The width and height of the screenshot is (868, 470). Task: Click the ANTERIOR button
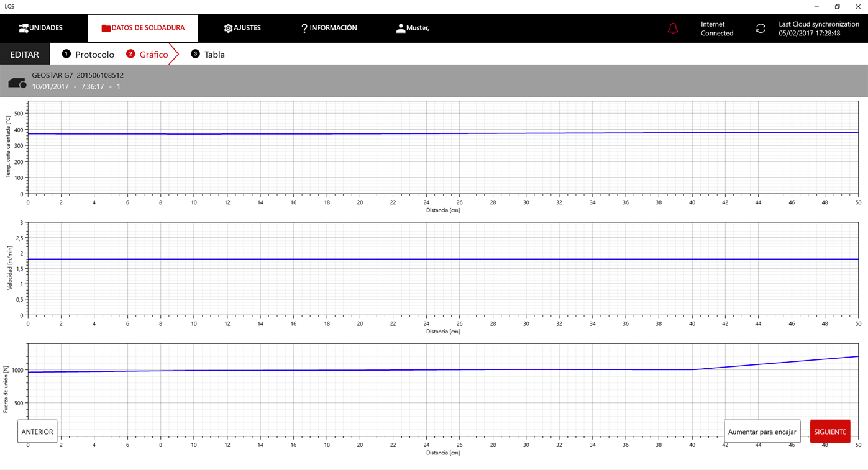[37, 432]
